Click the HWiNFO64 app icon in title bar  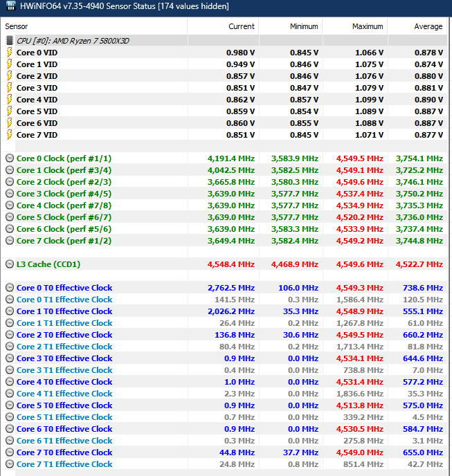pyautogui.click(x=10, y=6)
